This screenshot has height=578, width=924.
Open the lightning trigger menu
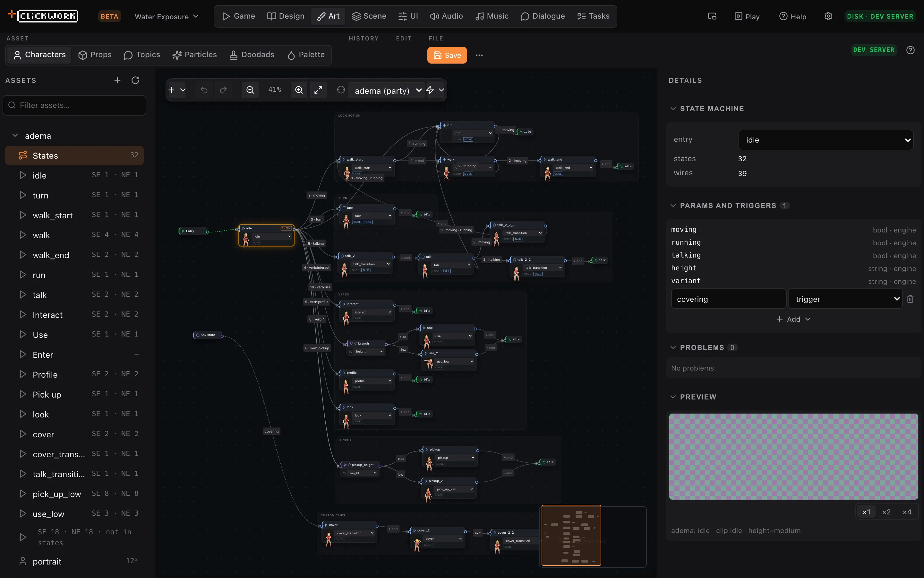435,90
